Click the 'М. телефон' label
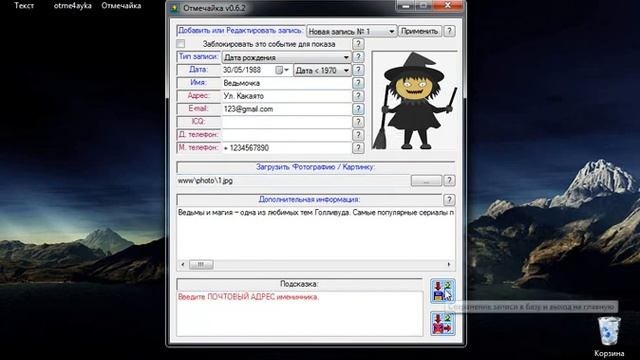This screenshot has height=360, width=640. [198, 147]
